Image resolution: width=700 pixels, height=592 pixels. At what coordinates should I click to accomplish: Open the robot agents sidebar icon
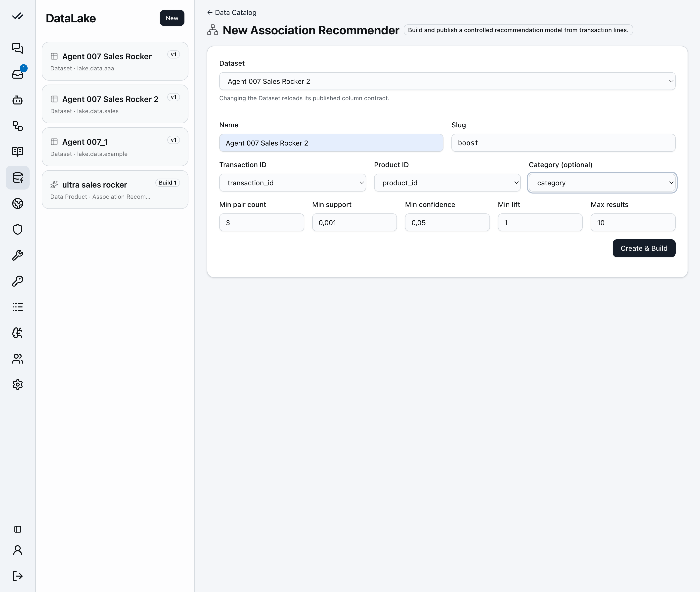pyautogui.click(x=17, y=100)
